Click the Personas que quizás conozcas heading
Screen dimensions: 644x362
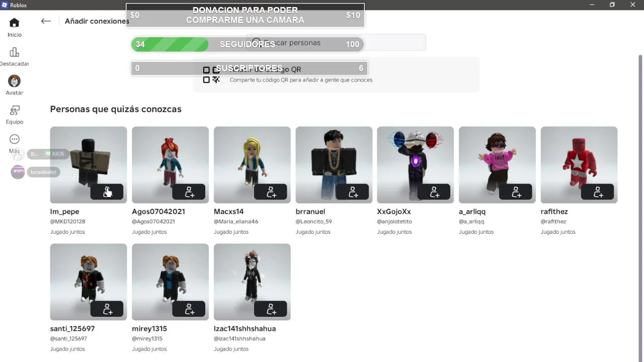(x=116, y=109)
